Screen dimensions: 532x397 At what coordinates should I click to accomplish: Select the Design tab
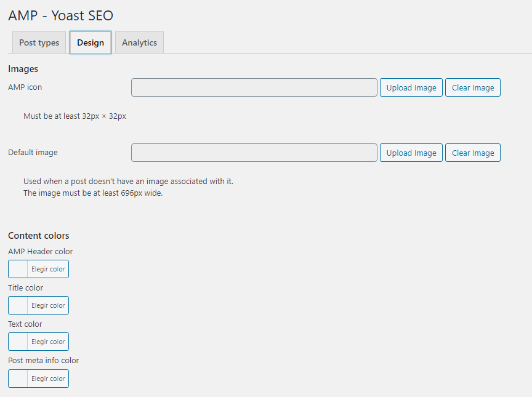tap(91, 42)
